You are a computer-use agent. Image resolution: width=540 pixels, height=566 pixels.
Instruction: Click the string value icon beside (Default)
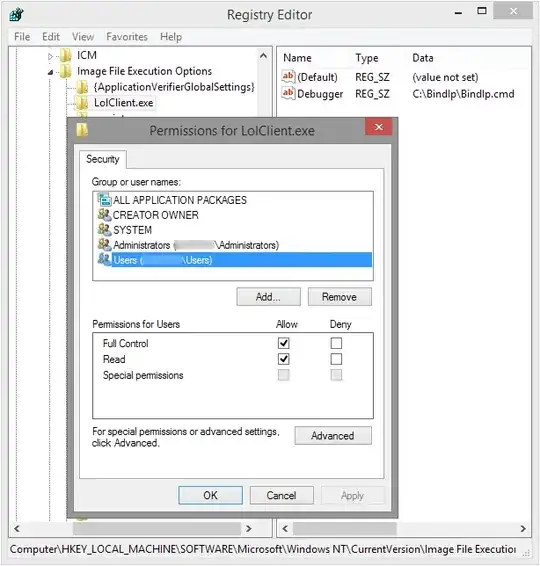click(288, 77)
